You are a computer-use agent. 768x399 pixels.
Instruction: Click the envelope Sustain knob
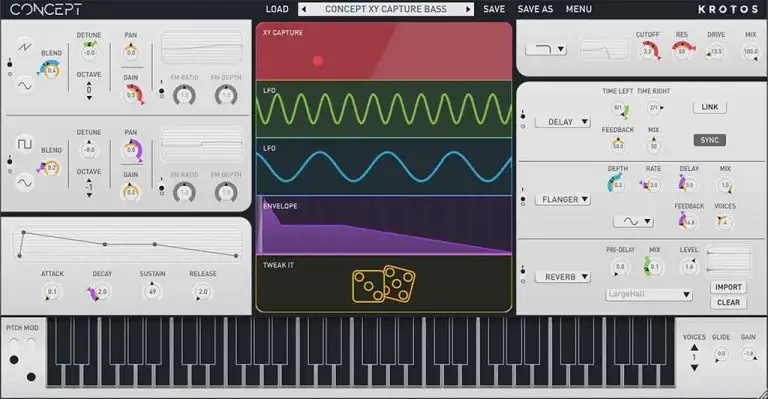click(x=152, y=292)
